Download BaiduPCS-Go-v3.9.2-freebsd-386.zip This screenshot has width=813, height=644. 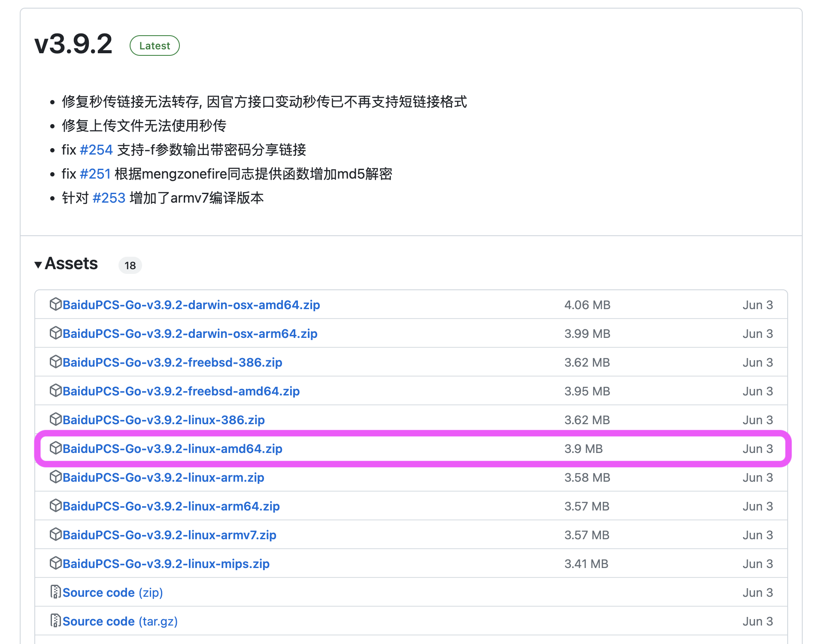pos(173,362)
